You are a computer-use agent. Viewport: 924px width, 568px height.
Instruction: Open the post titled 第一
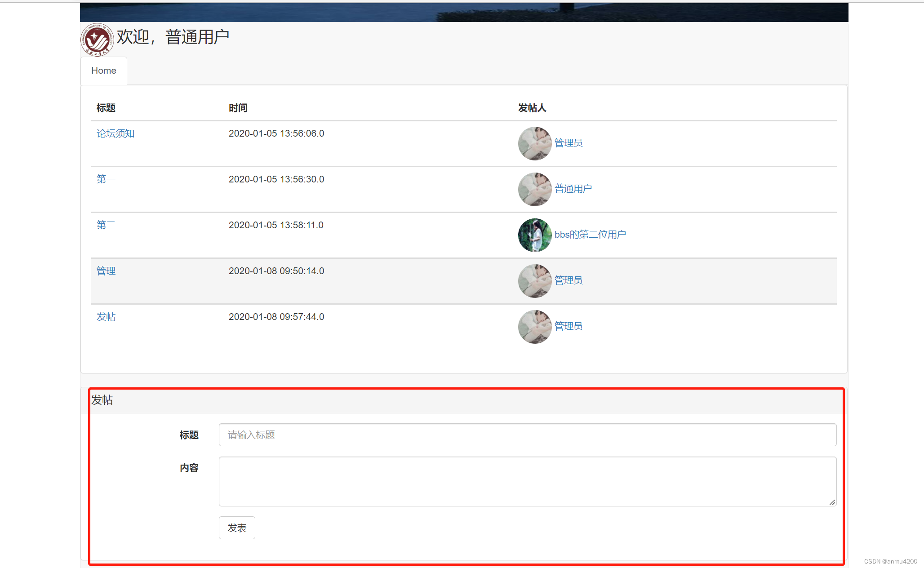[106, 179]
